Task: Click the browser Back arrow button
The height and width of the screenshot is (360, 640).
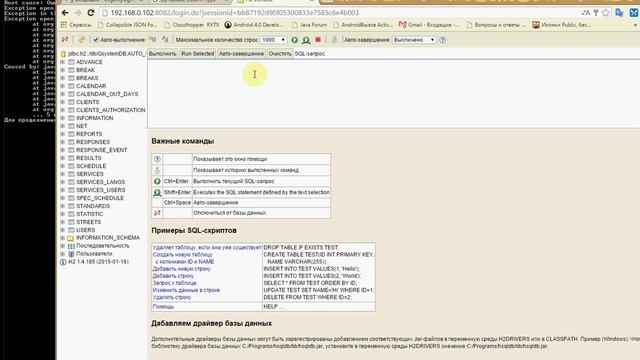Action: point(65,13)
